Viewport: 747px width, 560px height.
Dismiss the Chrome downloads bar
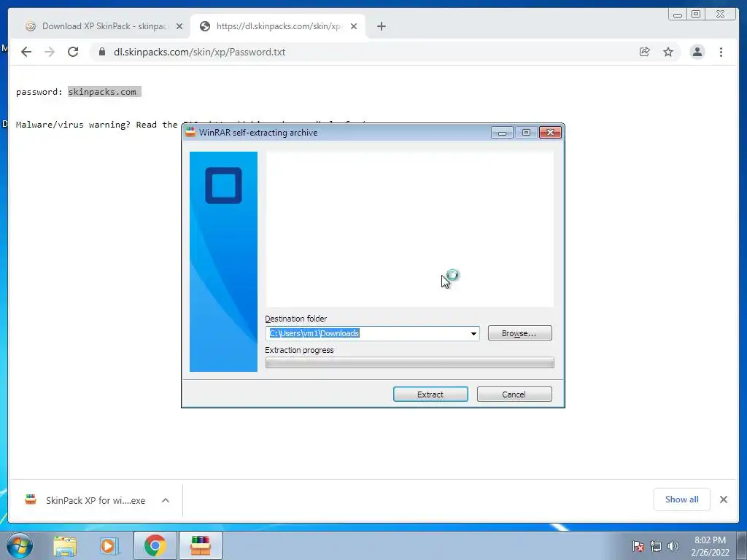tap(723, 499)
